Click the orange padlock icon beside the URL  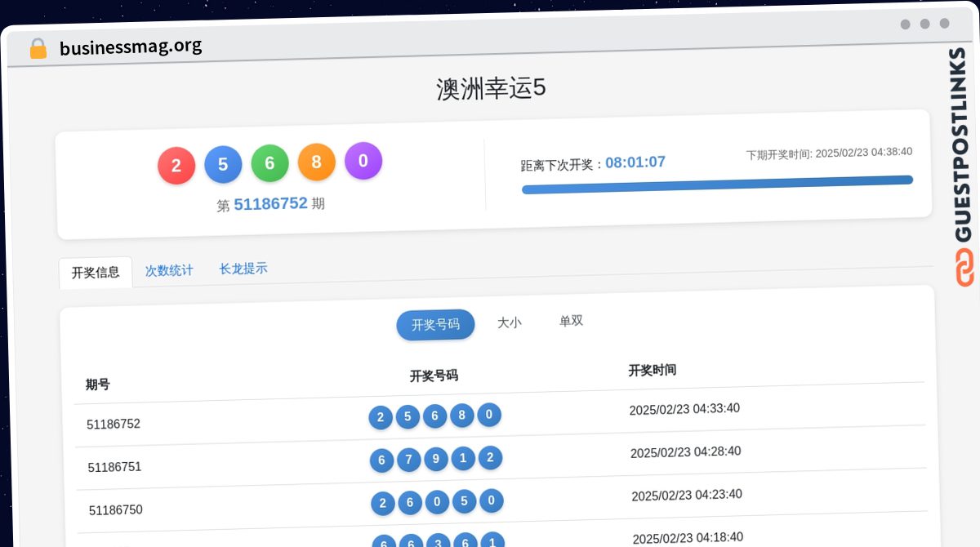38,48
